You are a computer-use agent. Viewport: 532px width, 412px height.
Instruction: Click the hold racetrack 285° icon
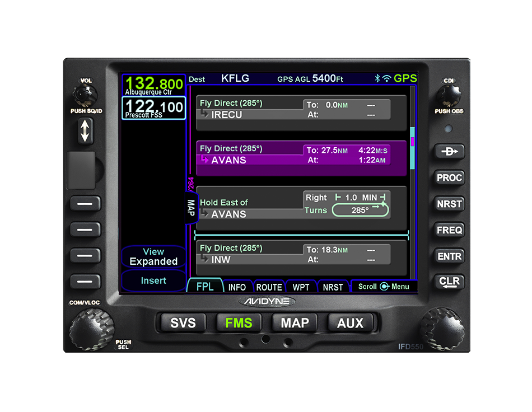pos(360,210)
